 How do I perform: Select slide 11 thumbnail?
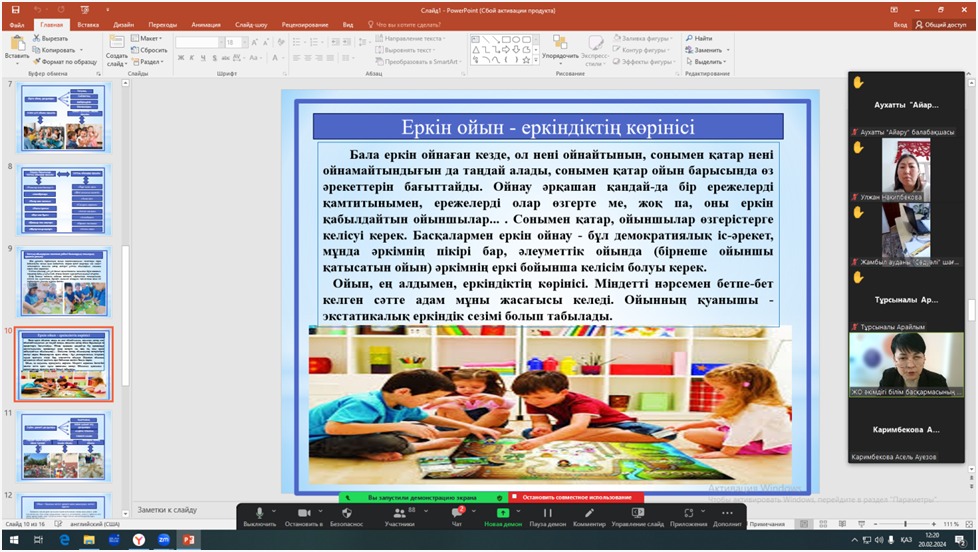(x=64, y=447)
